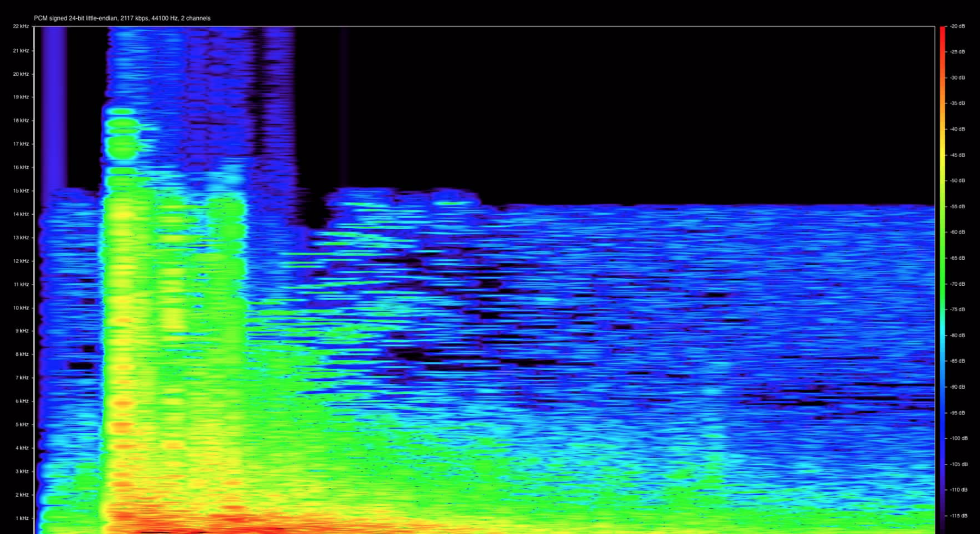980x534 pixels.
Task: Click the -20 dB legend label
Action: (x=957, y=26)
